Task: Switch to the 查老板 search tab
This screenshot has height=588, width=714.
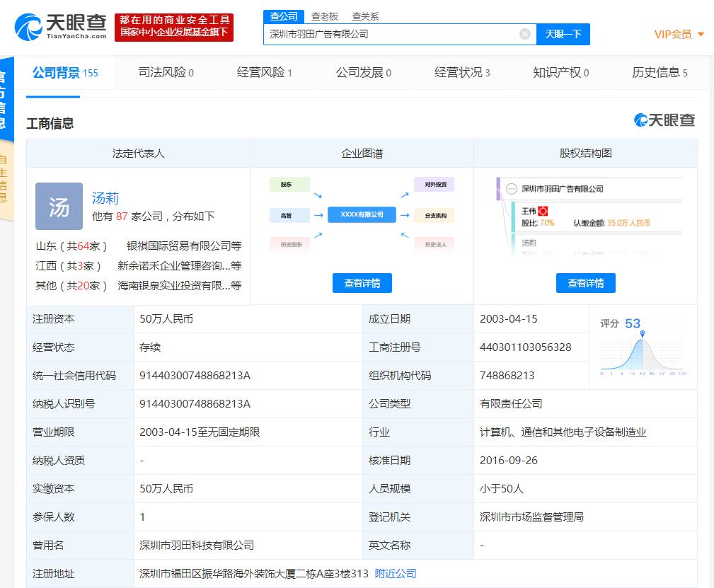Action: pos(323,16)
